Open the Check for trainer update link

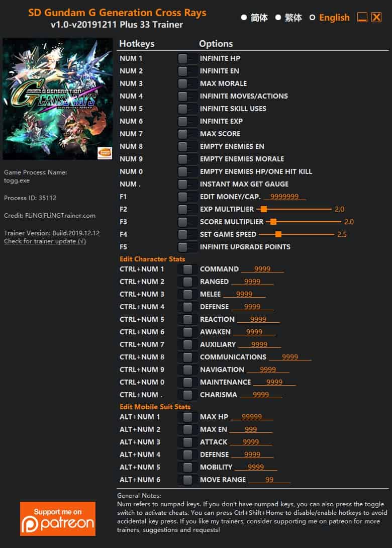click(45, 241)
